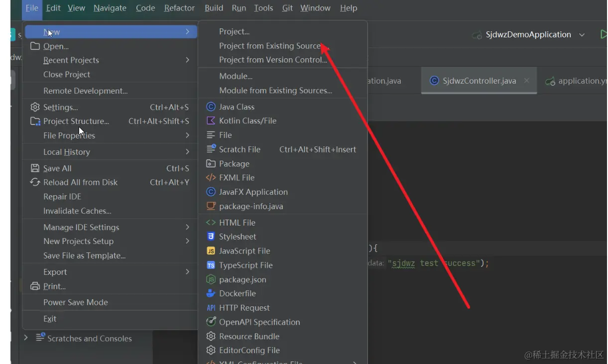
Task: Click the Scratches and Consoles icon
Action: [x=40, y=338]
